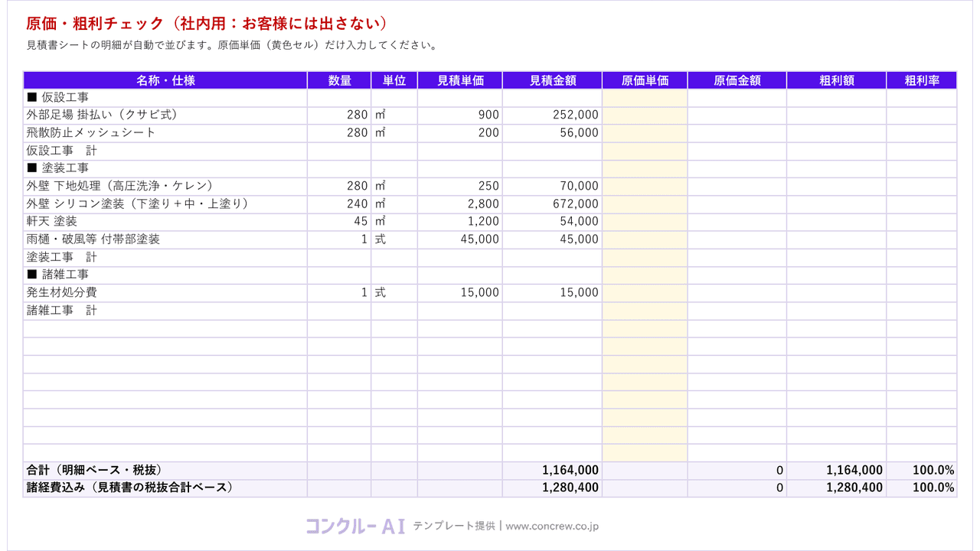
Task: Click the 54,000 amount cell
Action: (552, 222)
